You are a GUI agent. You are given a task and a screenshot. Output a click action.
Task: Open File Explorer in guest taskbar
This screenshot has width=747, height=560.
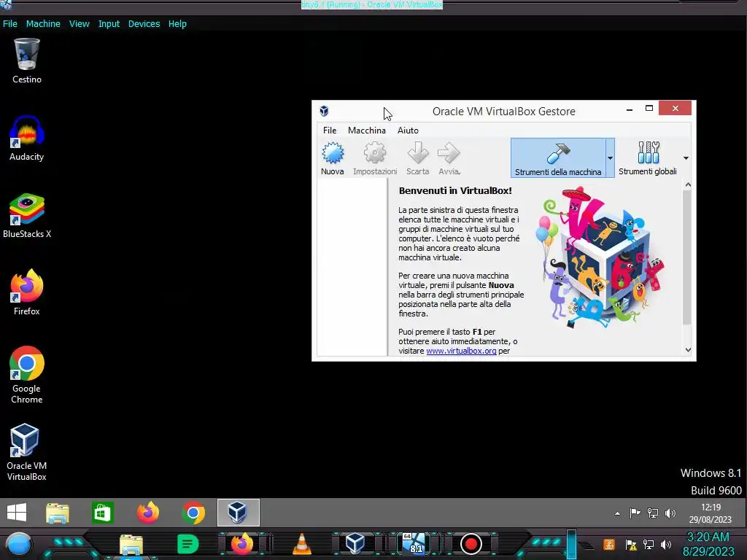point(58,513)
